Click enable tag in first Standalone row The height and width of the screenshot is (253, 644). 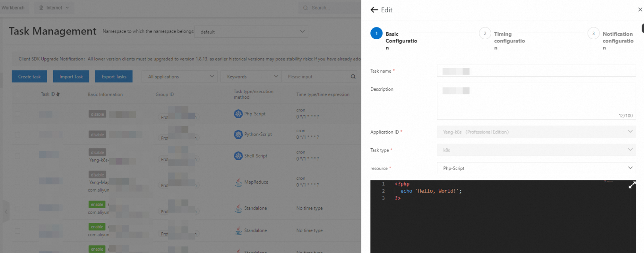click(x=97, y=205)
